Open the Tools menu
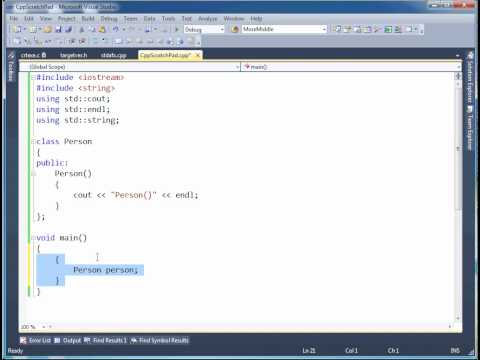Screen dimensions: 480x360 click(x=168, y=19)
